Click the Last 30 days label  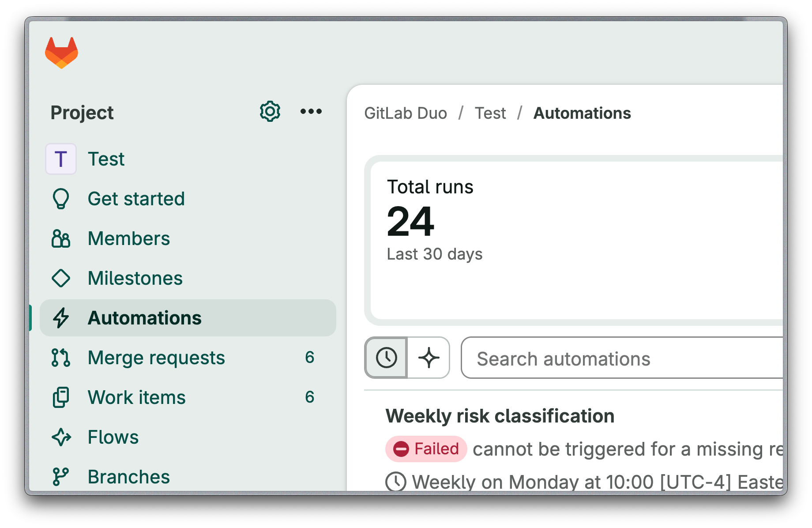coord(435,254)
